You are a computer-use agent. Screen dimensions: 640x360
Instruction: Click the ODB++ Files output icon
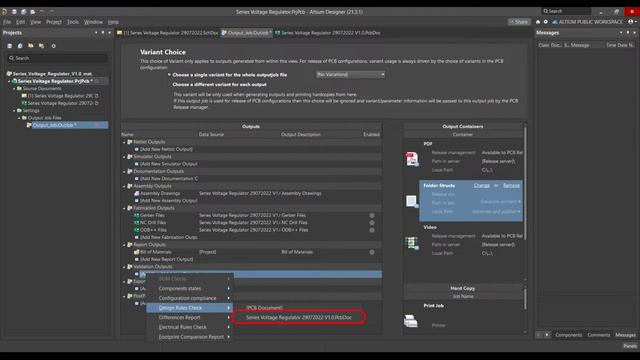point(137,230)
